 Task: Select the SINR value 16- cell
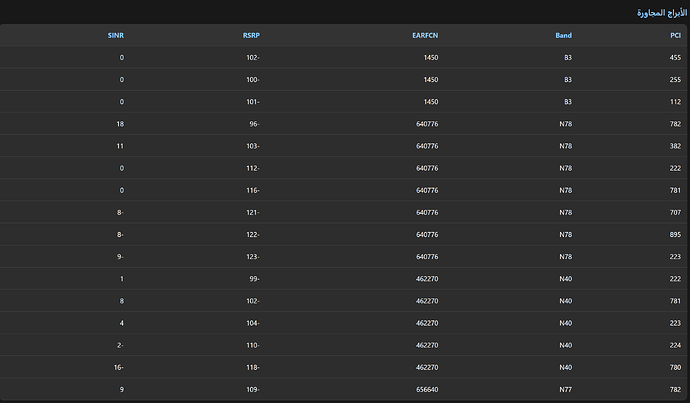point(119,367)
